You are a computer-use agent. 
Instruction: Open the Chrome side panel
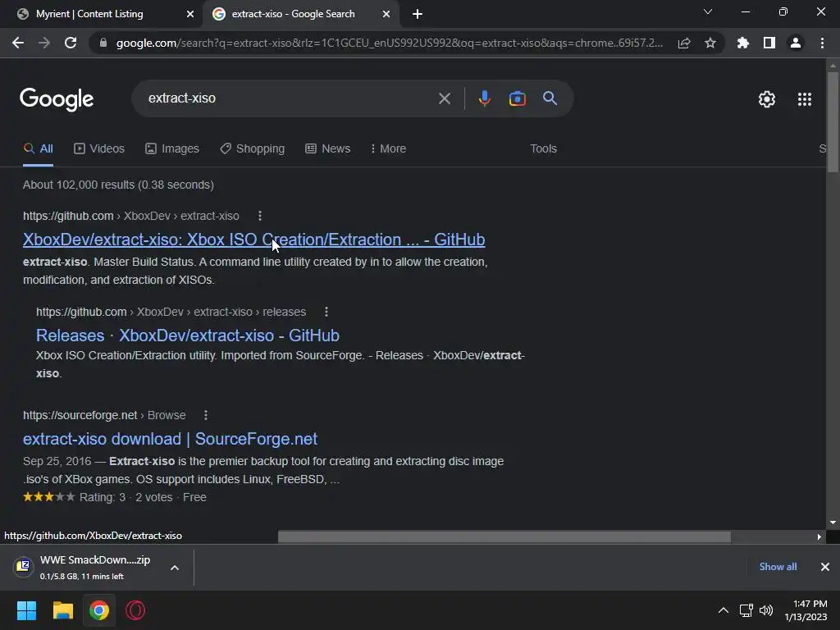769,43
